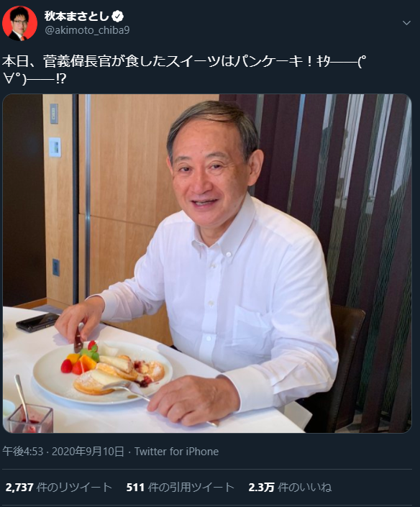Click the black phone on the table in photo
420x507 pixels.
(37, 321)
